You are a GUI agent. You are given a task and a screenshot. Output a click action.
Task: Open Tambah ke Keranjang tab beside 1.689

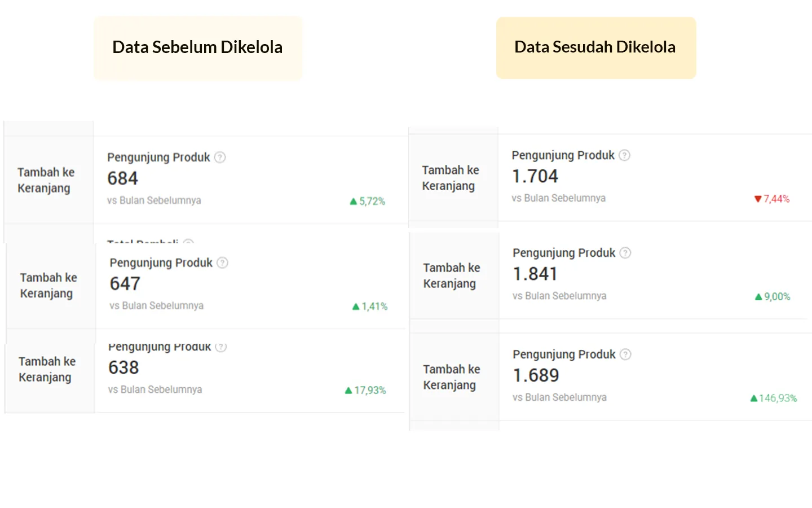click(451, 377)
